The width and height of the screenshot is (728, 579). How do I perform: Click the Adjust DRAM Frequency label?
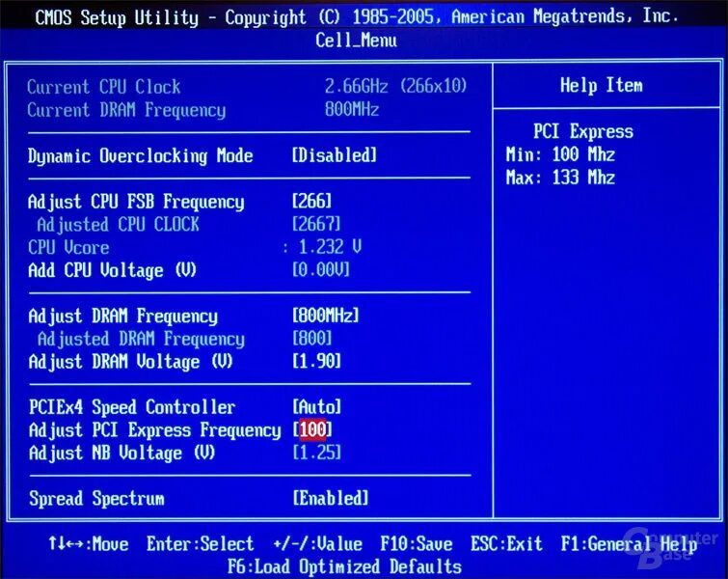tap(122, 317)
